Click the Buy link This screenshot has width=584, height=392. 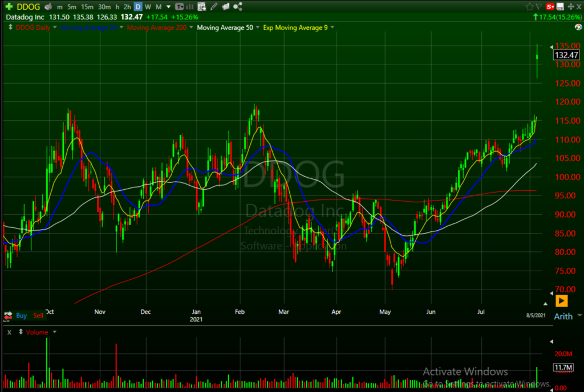point(21,316)
